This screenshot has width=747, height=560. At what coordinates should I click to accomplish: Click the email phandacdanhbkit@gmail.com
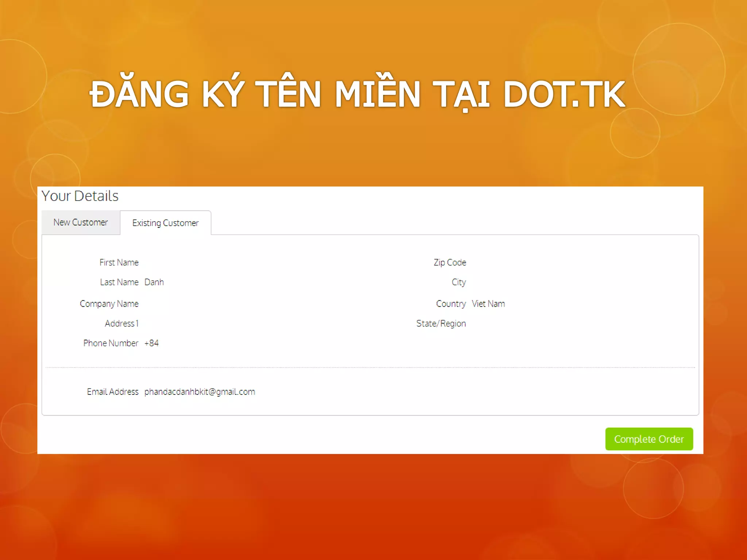point(200,392)
